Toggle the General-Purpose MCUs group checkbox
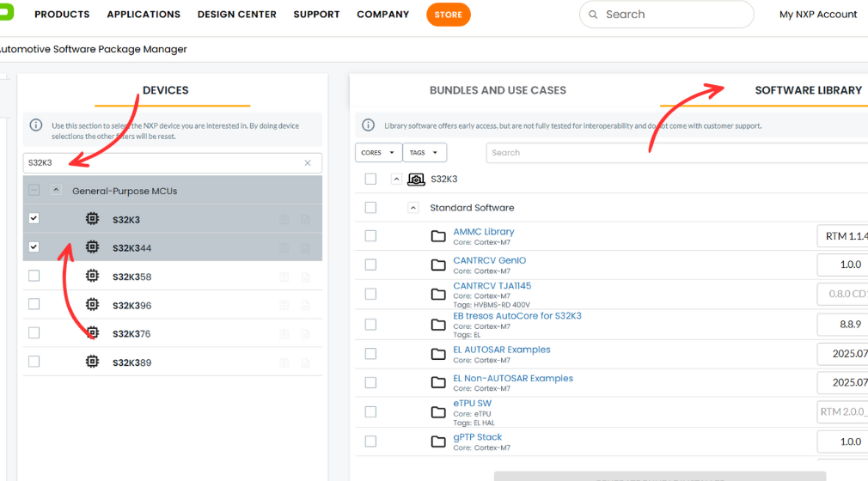The height and width of the screenshot is (481, 868). coord(34,190)
